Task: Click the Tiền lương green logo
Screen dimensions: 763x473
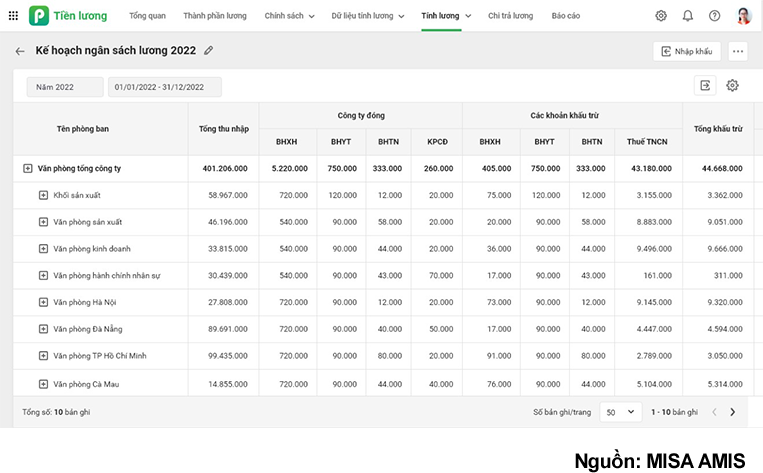Action: pos(39,16)
